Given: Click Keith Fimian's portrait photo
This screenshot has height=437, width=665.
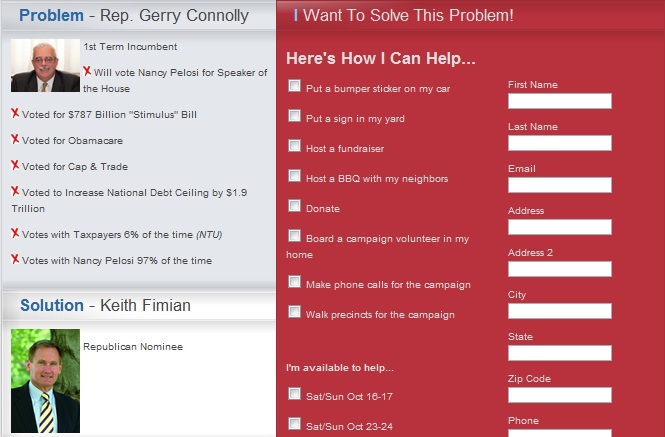Looking at the screenshot, I should (x=45, y=381).
